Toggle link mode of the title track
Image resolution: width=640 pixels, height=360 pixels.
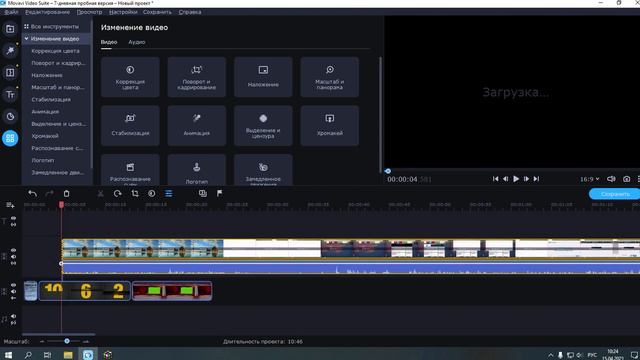(13, 224)
